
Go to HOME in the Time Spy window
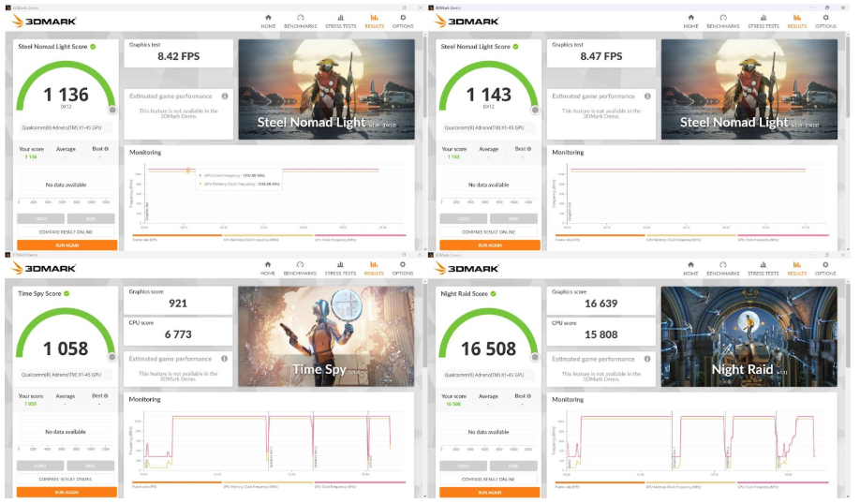click(268, 268)
